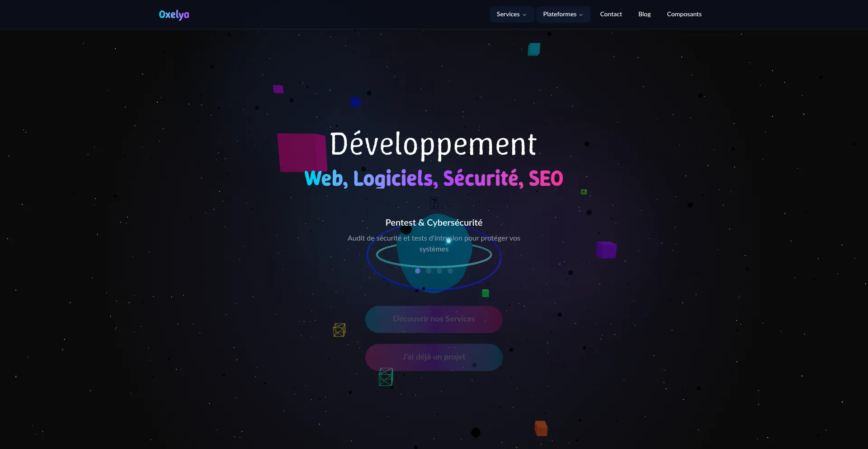Go to the Contact page
Viewport: 868px width, 449px height.
click(611, 14)
